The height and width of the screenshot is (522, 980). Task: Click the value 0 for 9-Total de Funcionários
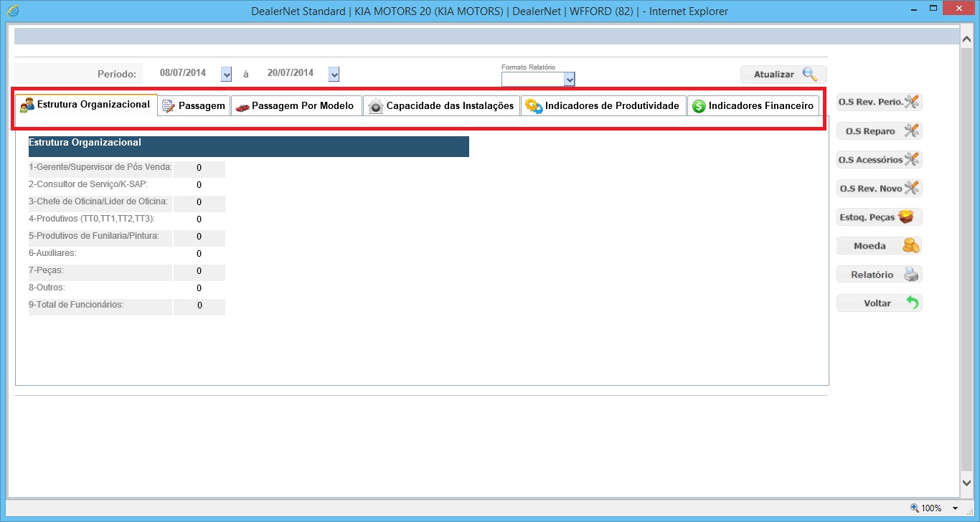199,305
